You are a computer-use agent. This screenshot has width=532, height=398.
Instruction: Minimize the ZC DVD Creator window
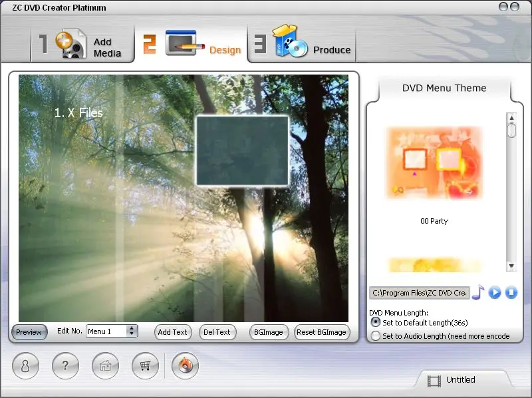point(503,7)
